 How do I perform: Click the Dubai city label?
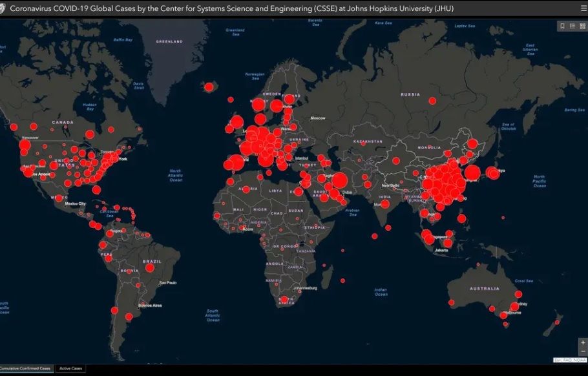pyautogui.click(x=347, y=193)
